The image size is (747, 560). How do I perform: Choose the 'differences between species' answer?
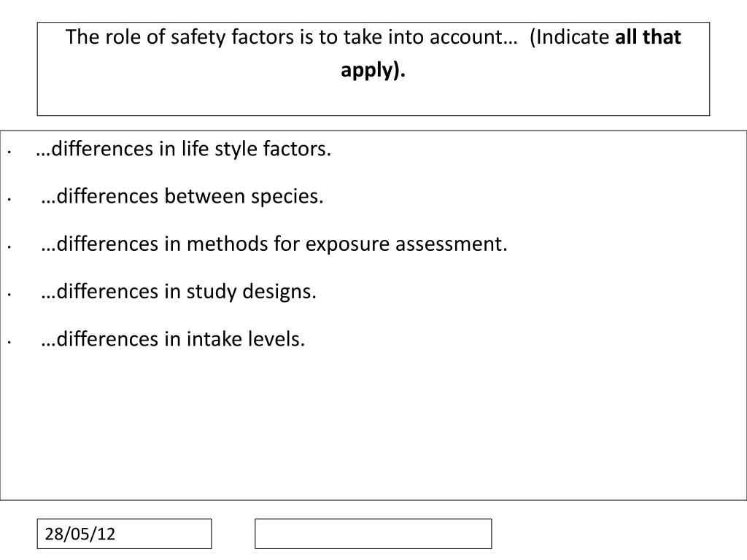pos(182,196)
